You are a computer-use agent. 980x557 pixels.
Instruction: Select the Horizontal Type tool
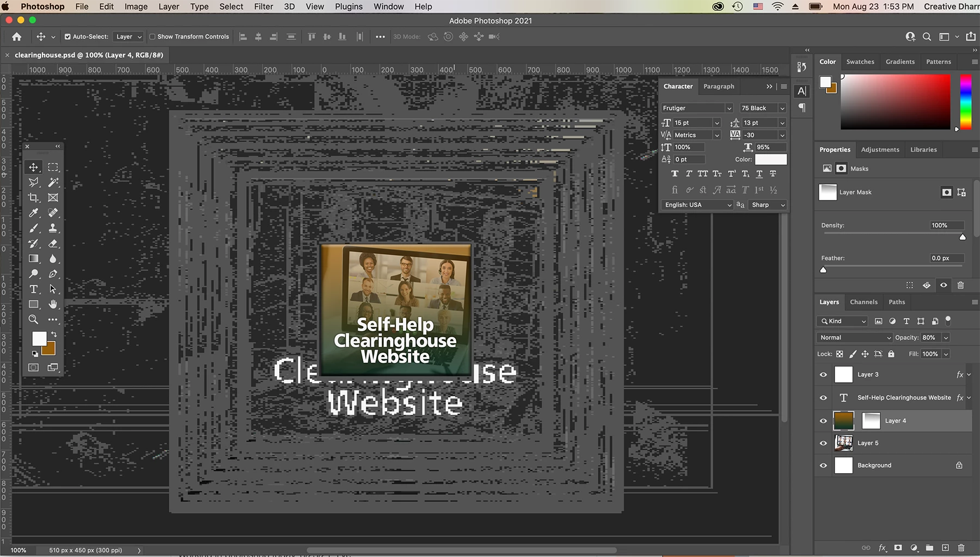(x=34, y=289)
